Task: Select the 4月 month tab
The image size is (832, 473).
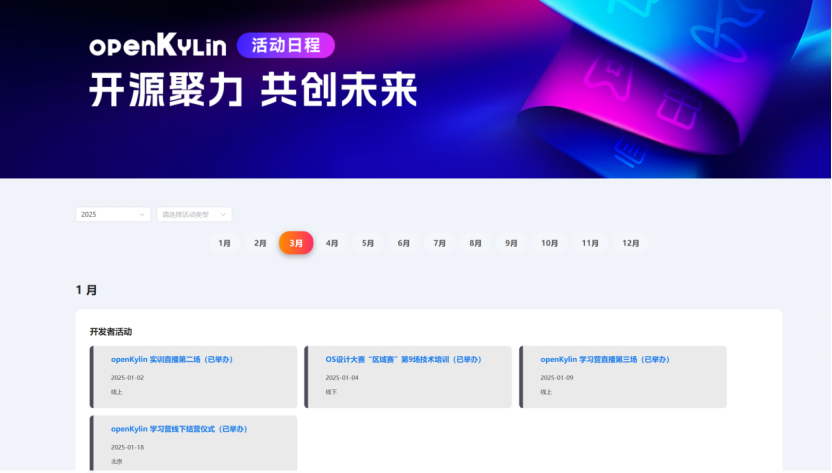Action: click(332, 243)
